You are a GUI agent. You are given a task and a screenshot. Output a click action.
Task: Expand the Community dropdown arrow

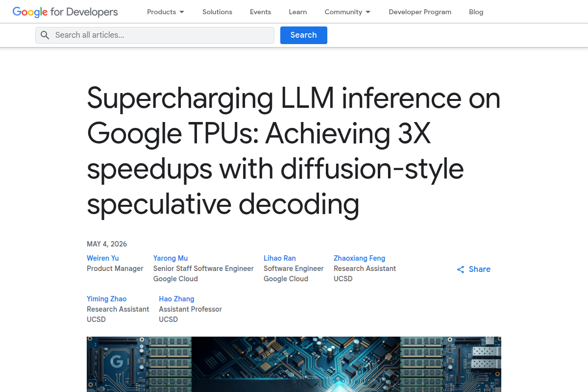click(368, 12)
